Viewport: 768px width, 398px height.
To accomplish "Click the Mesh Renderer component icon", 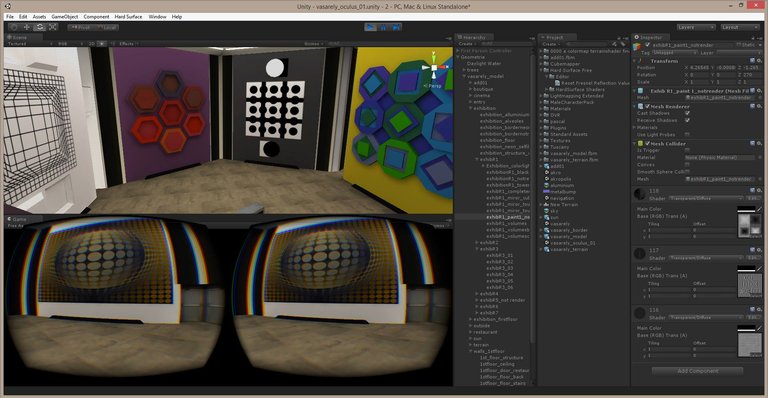I will [x=640, y=106].
